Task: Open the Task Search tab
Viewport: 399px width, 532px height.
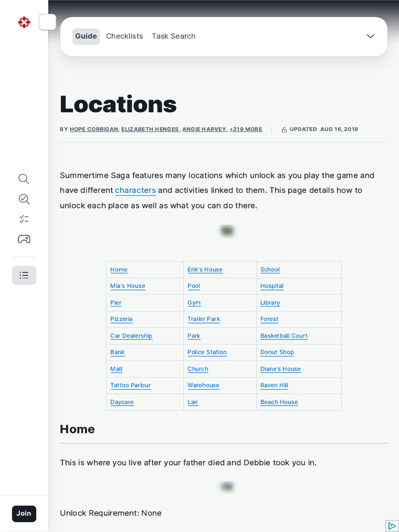Action: 174,36
